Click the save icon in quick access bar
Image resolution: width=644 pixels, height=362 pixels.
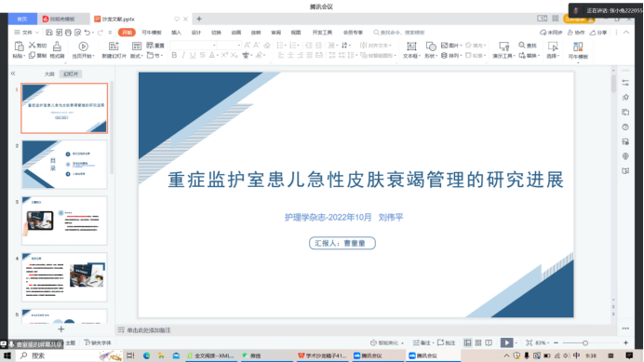pos(49,32)
